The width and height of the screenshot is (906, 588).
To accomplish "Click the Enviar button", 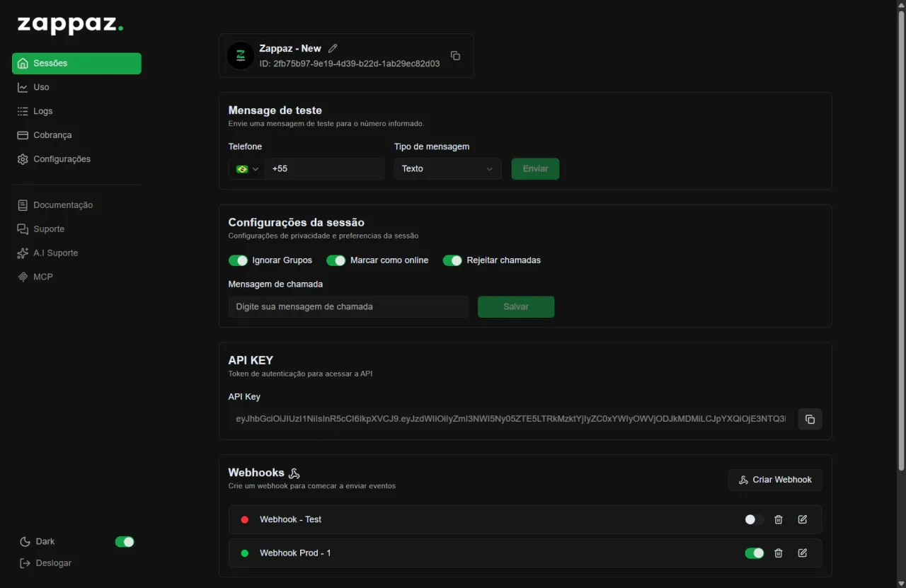I will pos(535,169).
